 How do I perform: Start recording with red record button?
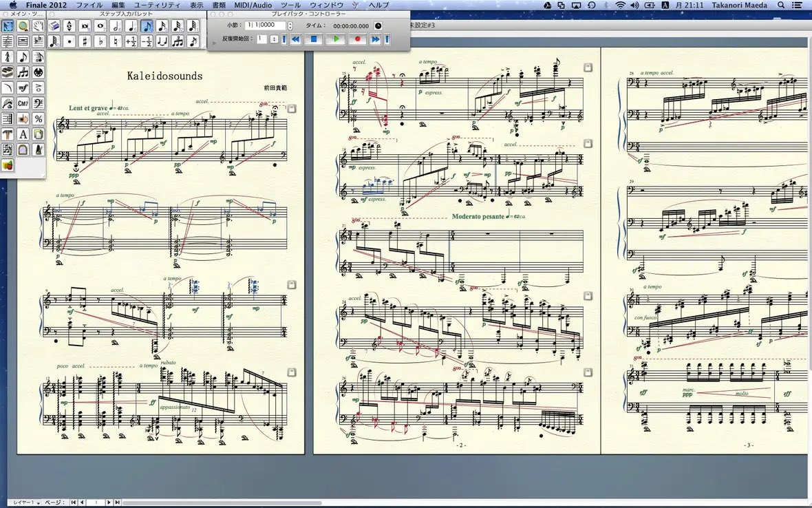point(358,39)
